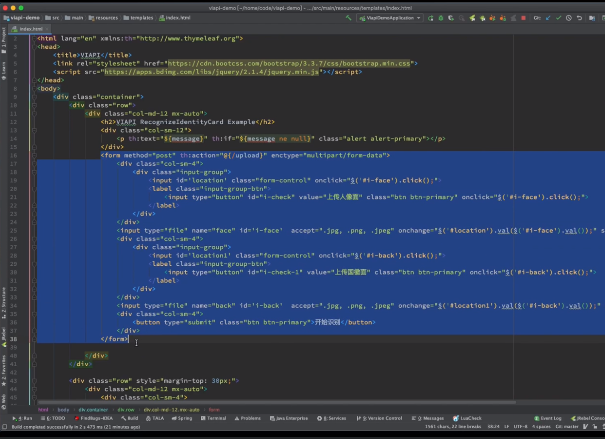Click LF line separator in status bar
This screenshot has width=605, height=439.
click(x=507, y=427)
